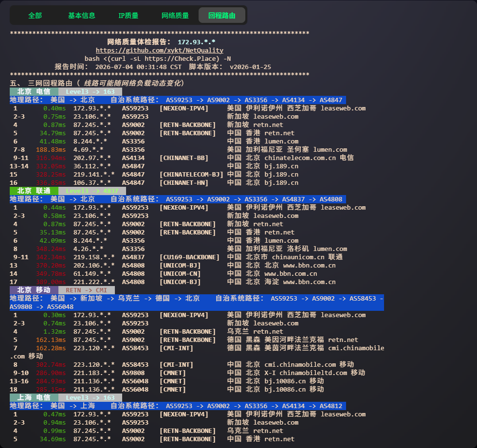This screenshot has width=477, height=448.
Task: Click the [CHINANET-HN] label
Action: click(184, 183)
